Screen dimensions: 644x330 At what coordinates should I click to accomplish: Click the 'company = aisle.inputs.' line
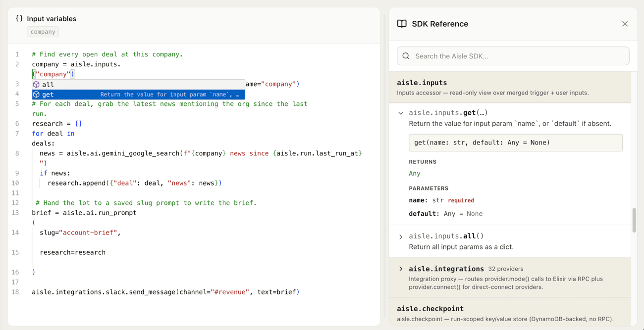(76, 64)
